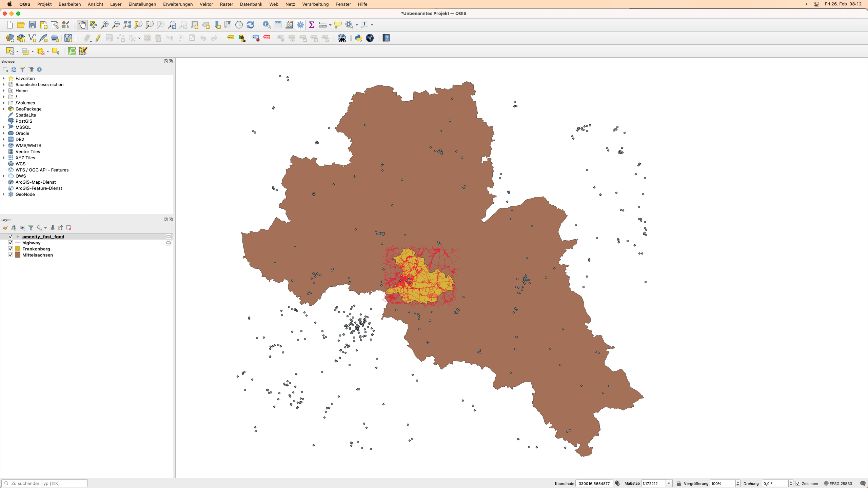Expand the Favoriten tree item
This screenshot has width=868, height=488.
[4, 78]
